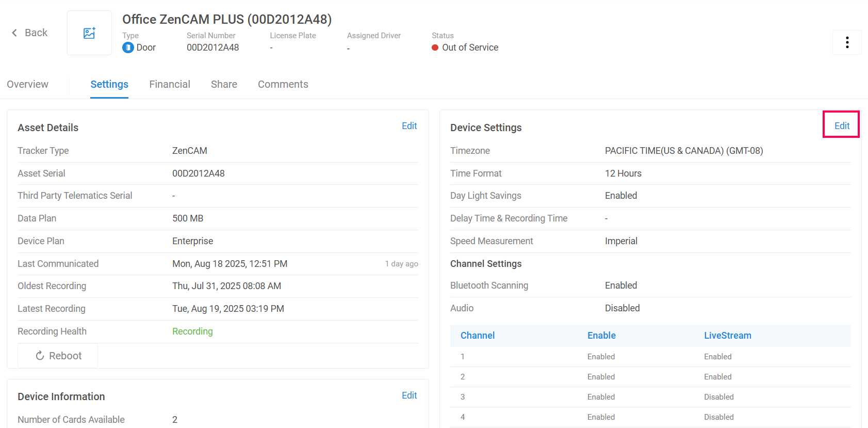Viewport: 868px width, 428px height.
Task: Click the Door type icon
Action: 128,47
